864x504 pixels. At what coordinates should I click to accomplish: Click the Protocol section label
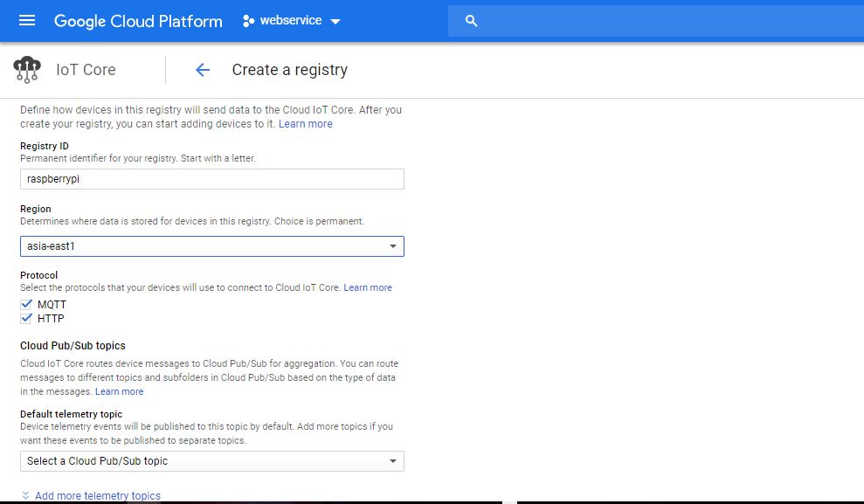(39, 275)
